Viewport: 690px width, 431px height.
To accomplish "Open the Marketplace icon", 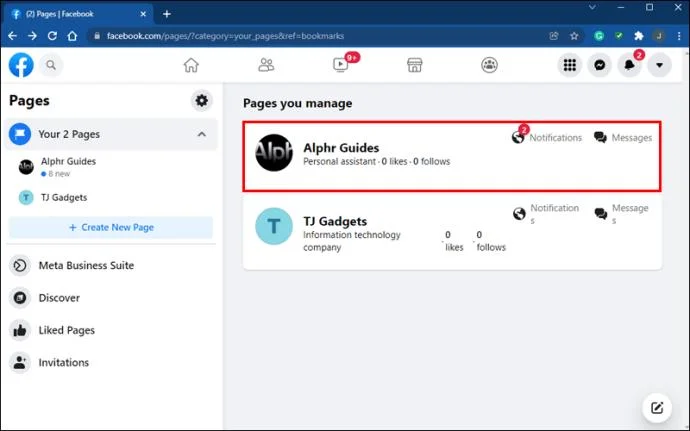I will point(415,65).
